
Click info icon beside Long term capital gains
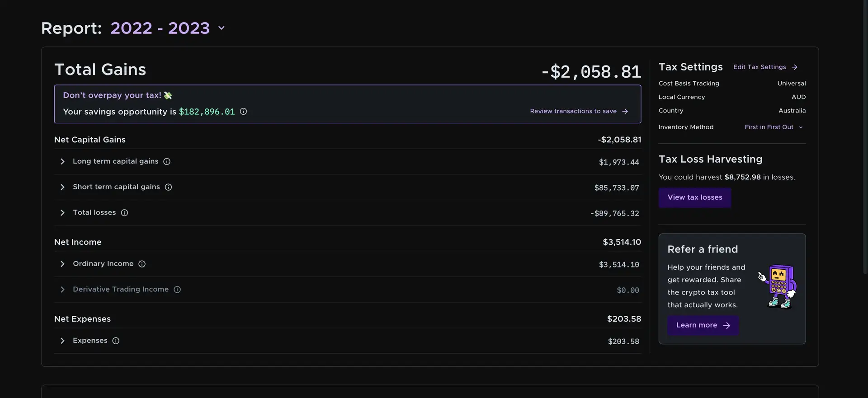(167, 162)
